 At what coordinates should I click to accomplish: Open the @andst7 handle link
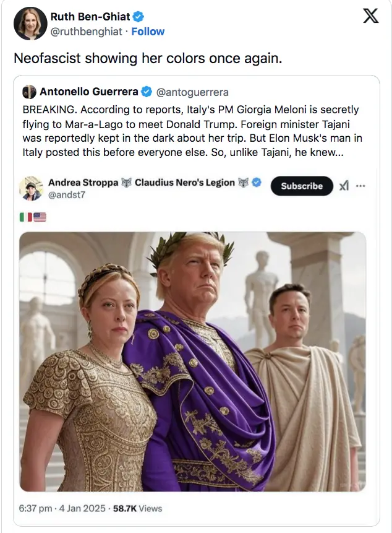click(x=67, y=195)
